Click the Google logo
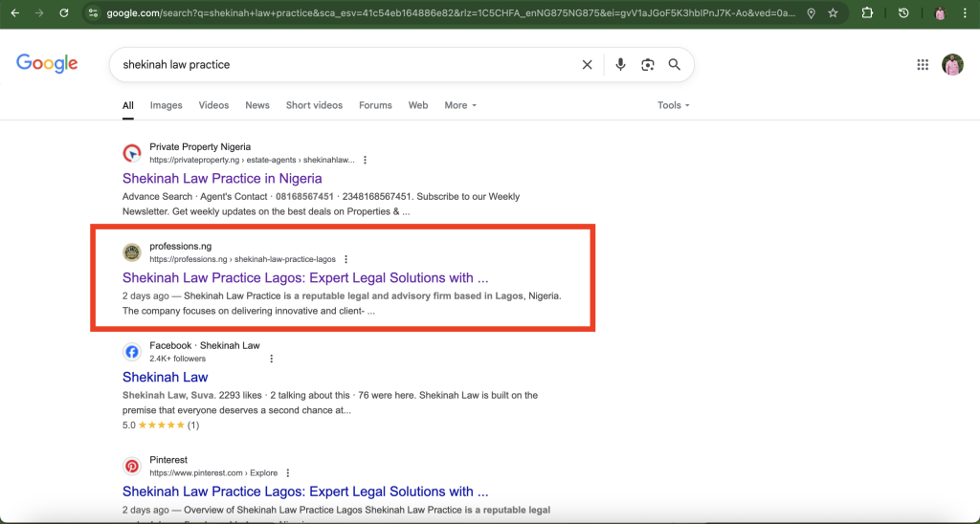 (47, 64)
